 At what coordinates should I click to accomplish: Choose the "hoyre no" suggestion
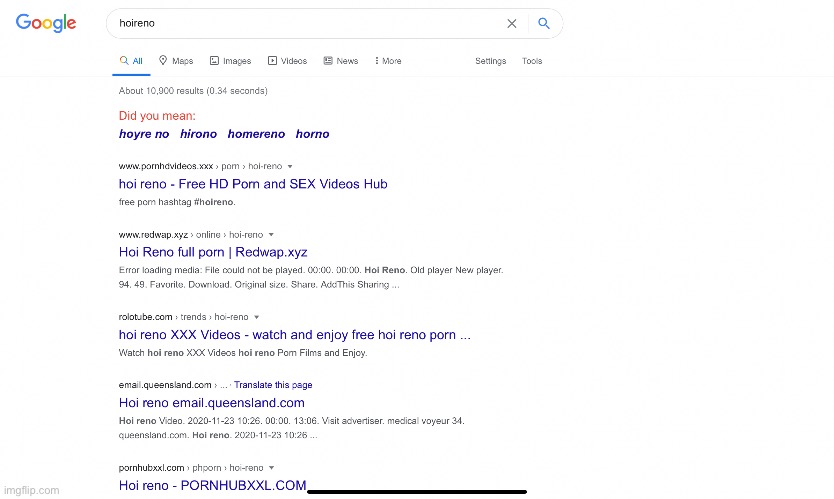pyautogui.click(x=144, y=134)
